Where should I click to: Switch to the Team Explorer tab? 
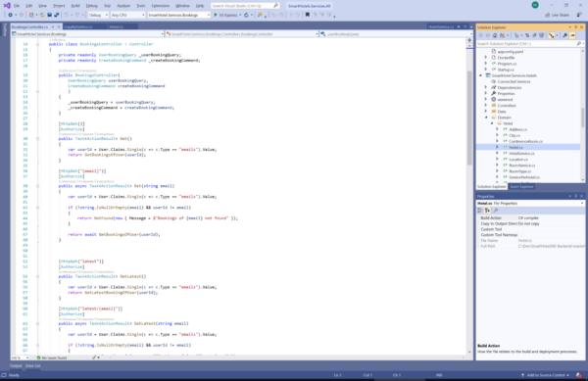(521, 186)
